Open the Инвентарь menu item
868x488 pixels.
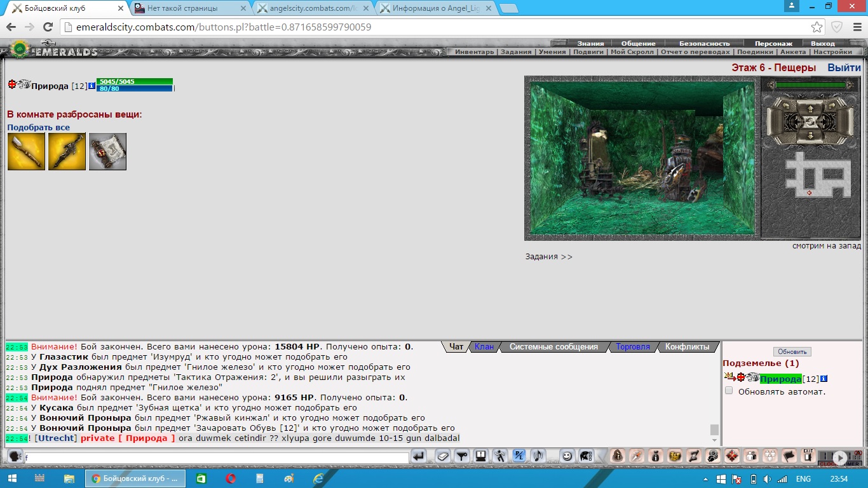coord(474,52)
